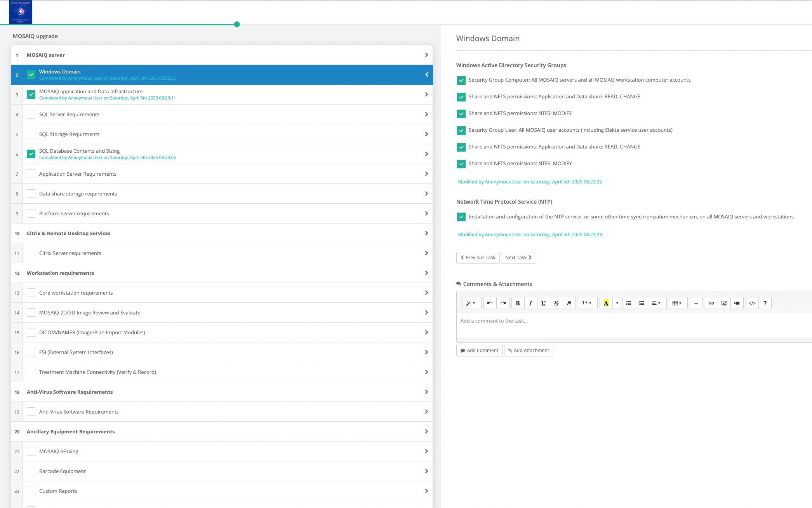Viewport: 812px width, 508px height.
Task: Insert an unordered bullet list
Action: [x=628, y=303]
